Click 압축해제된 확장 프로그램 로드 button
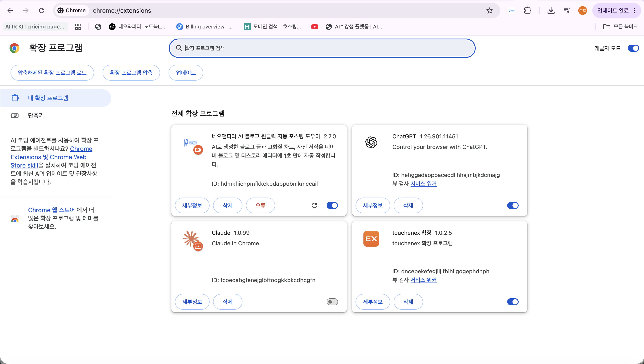This screenshot has width=644, height=364. tap(52, 73)
